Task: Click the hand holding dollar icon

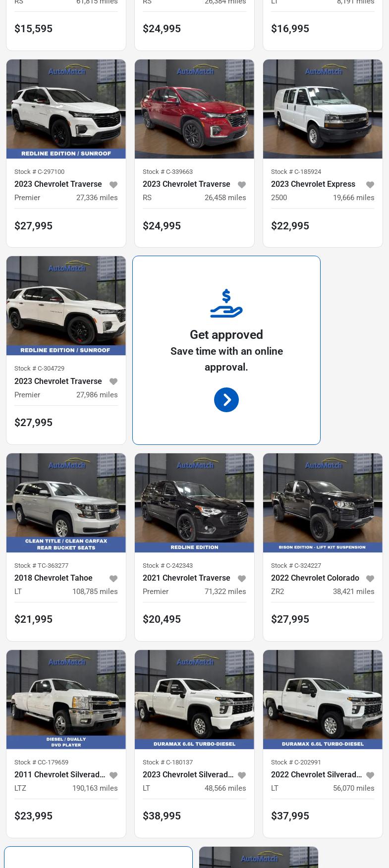Action: tap(226, 303)
